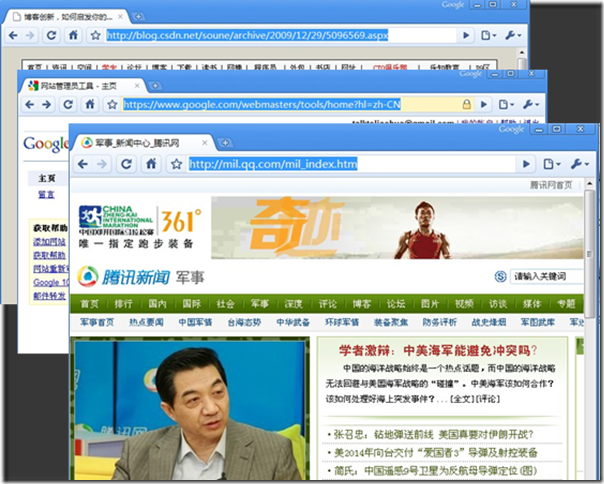The height and width of the screenshot is (484, 604).
Task: Click the 请输入关键词 search field
Action: click(x=547, y=276)
